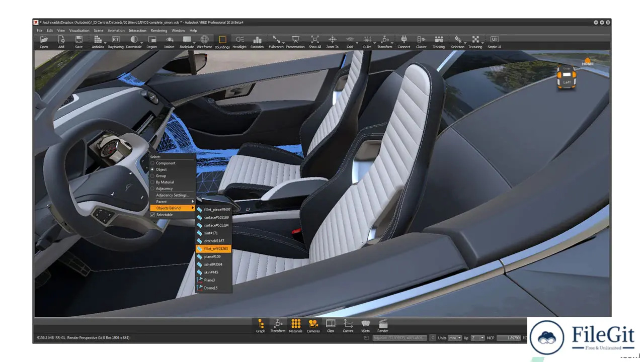Image resolution: width=644 pixels, height=362 pixels.
Task: Open the Clips panel button
Action: [x=331, y=326]
